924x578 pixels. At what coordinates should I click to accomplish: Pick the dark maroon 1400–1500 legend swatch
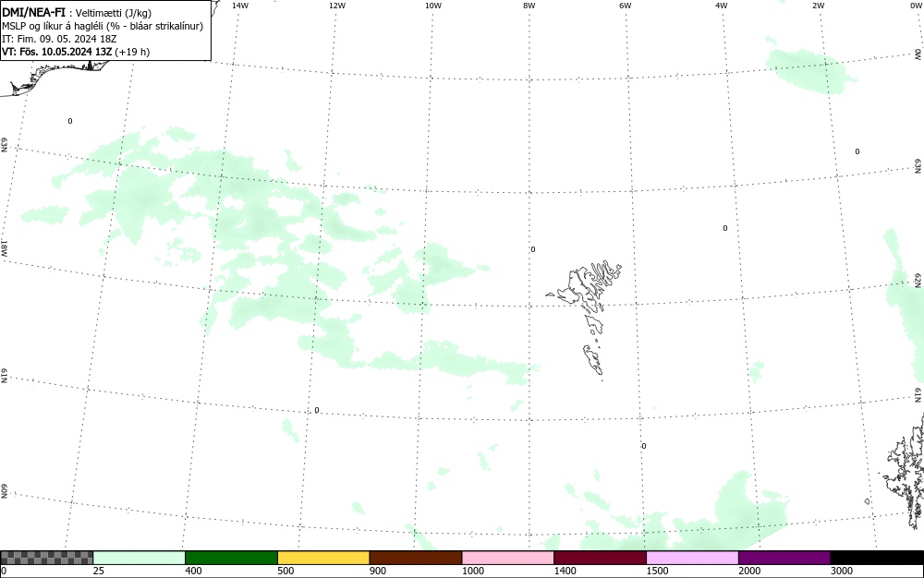[600, 558]
